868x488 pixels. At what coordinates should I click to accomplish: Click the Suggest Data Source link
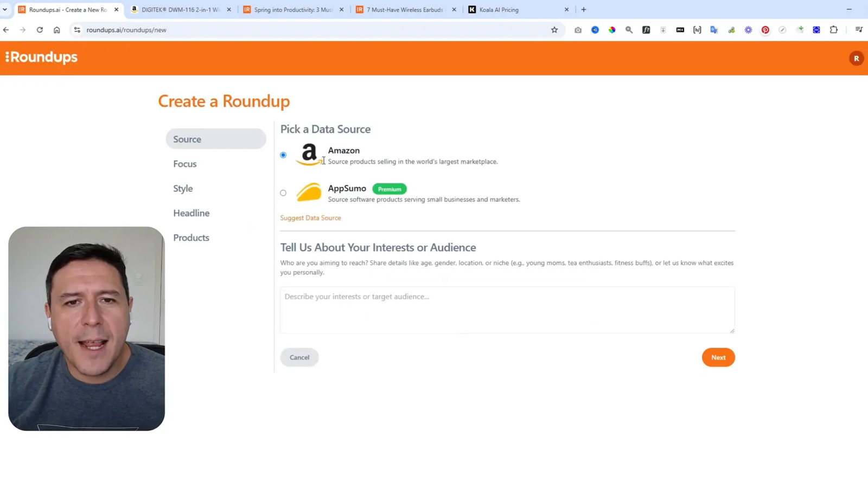coord(310,217)
